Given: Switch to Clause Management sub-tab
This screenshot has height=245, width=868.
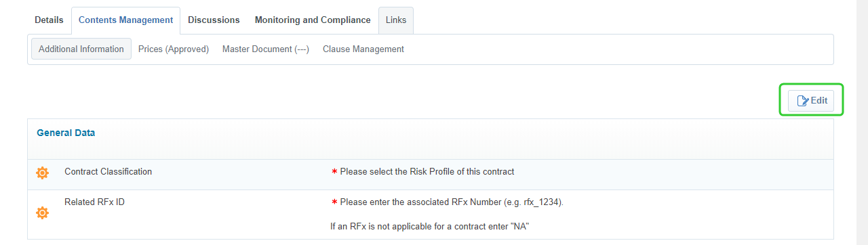Looking at the screenshot, I should point(363,49).
